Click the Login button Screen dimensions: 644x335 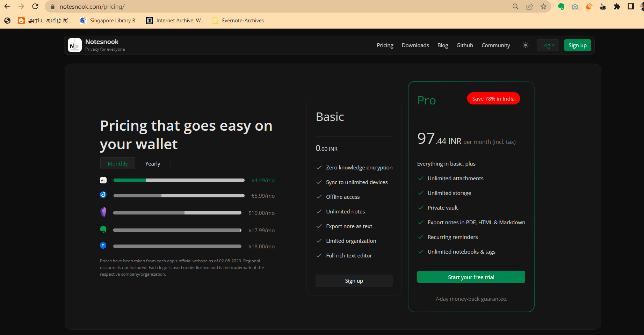tap(548, 45)
